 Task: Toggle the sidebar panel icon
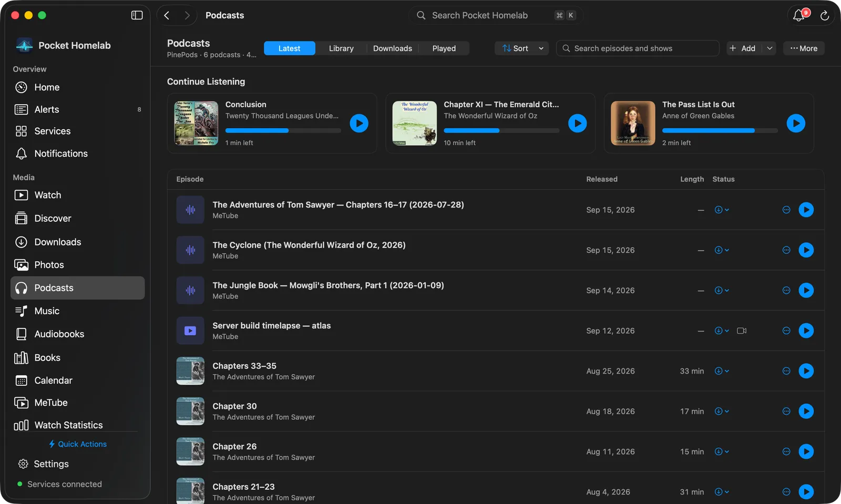137,15
